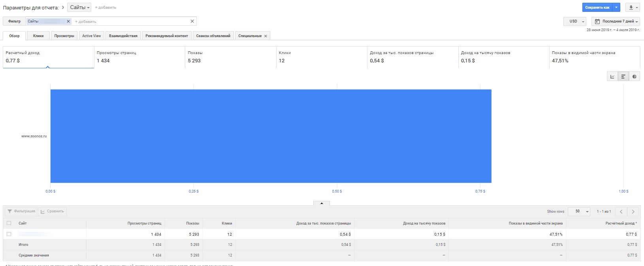Viewport: 644px width, 266px height.
Task: Select the Показы metric card
Action: point(231,57)
